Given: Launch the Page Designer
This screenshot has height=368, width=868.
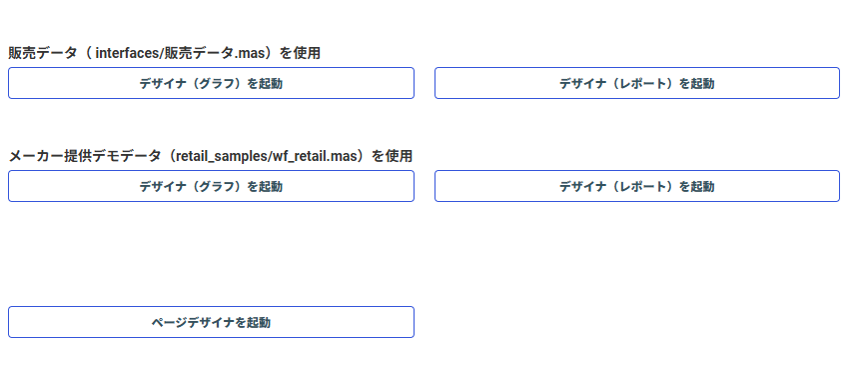Looking at the screenshot, I should coord(211,322).
